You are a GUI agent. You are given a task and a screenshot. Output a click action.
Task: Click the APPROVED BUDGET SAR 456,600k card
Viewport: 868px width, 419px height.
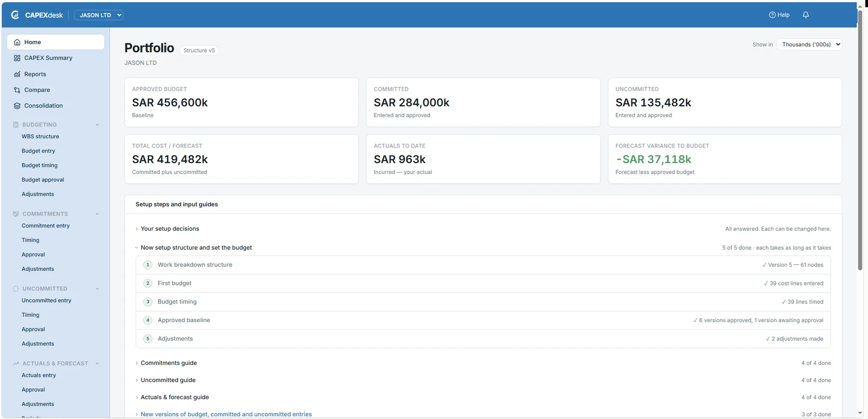click(x=242, y=102)
